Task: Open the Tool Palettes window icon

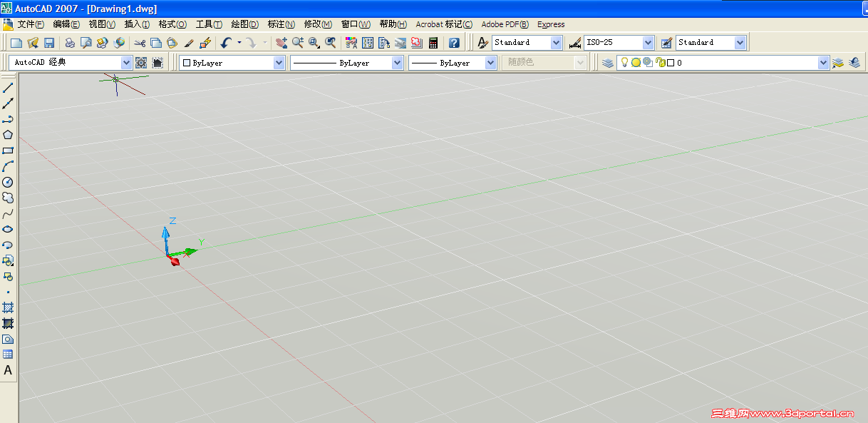Action: tap(383, 43)
